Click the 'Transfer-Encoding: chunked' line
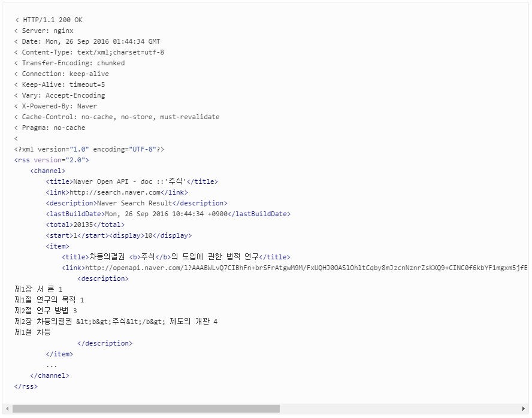The height and width of the screenshot is (418, 532). point(69,63)
